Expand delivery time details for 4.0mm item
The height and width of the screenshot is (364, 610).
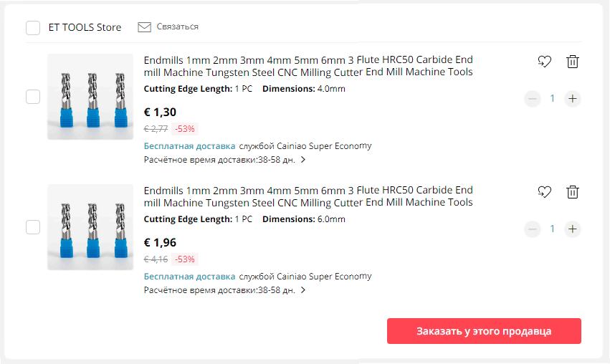click(303, 160)
